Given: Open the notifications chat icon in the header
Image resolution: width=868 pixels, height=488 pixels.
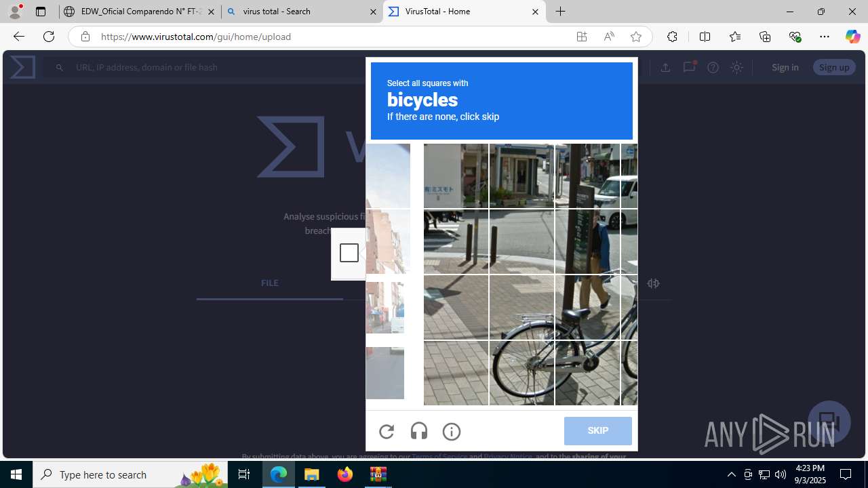Looking at the screenshot, I should 689,67.
